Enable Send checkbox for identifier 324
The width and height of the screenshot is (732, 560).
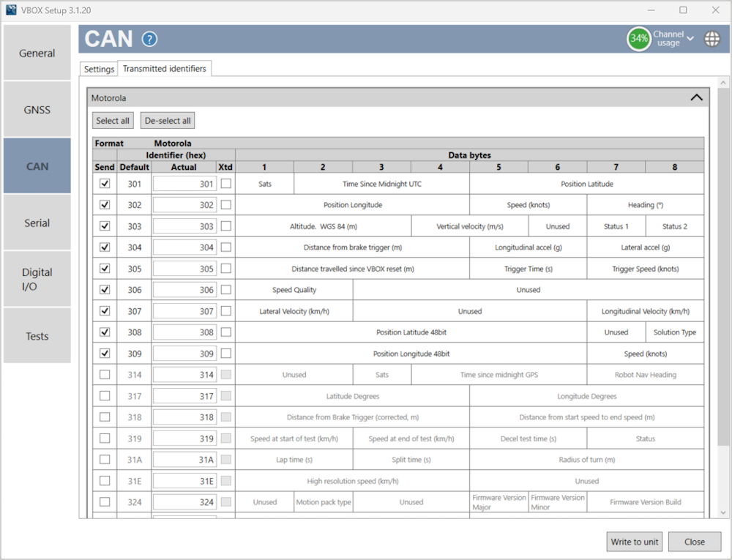pos(105,501)
